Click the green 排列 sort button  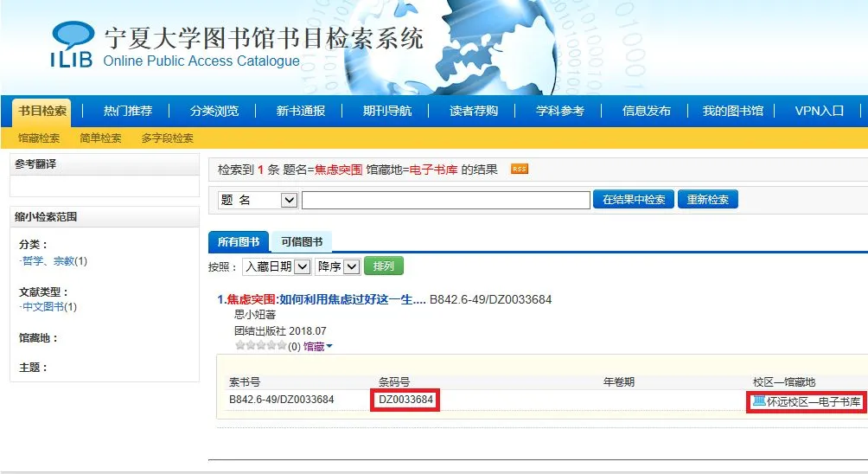pyautogui.click(x=383, y=266)
